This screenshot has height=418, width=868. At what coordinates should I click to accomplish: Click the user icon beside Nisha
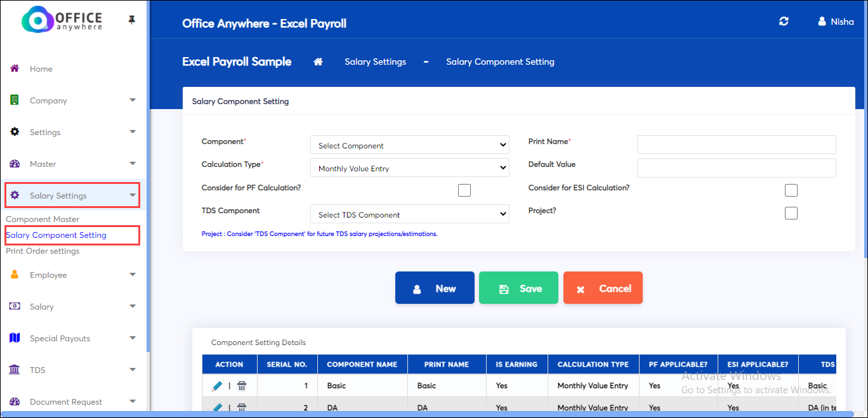(x=822, y=22)
